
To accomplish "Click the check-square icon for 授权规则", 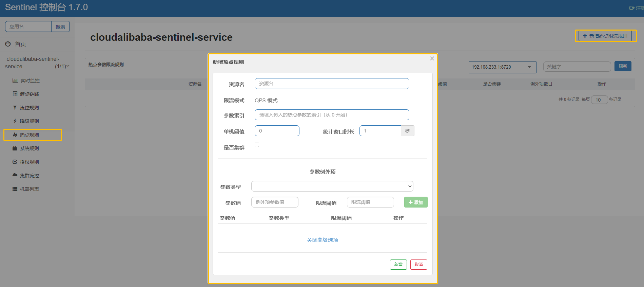I will pyautogui.click(x=15, y=162).
